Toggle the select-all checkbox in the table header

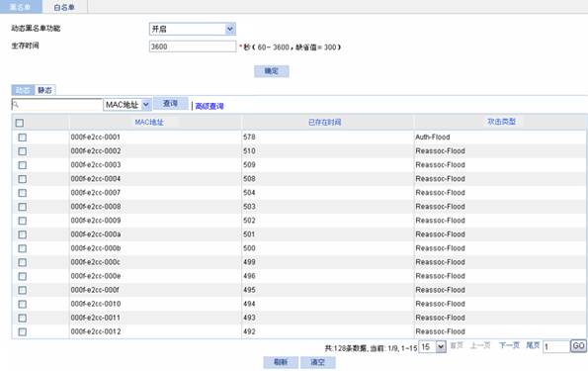20,123
